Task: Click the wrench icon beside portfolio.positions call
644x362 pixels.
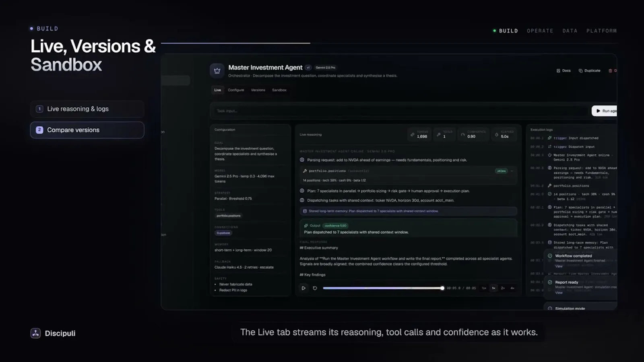Action: point(305,171)
